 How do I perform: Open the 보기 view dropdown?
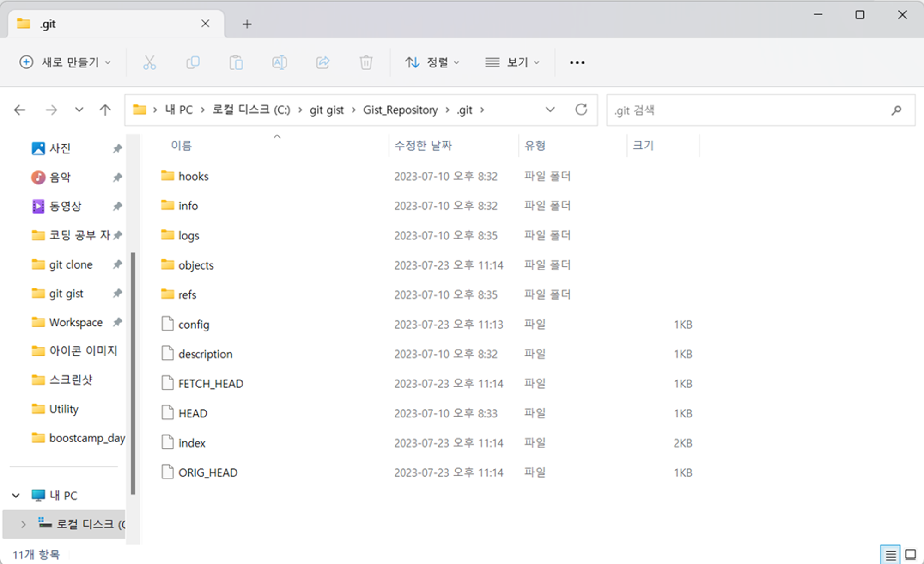(512, 62)
